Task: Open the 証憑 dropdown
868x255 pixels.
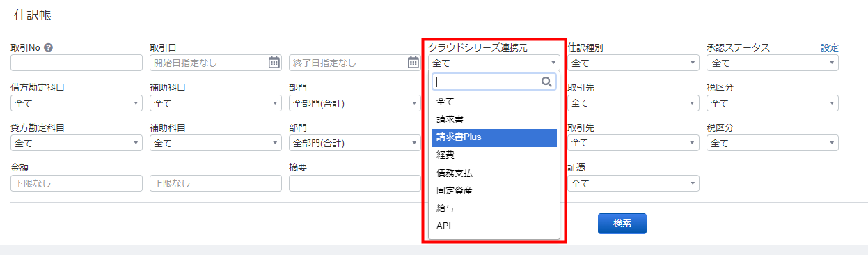Action: pyautogui.click(x=633, y=184)
